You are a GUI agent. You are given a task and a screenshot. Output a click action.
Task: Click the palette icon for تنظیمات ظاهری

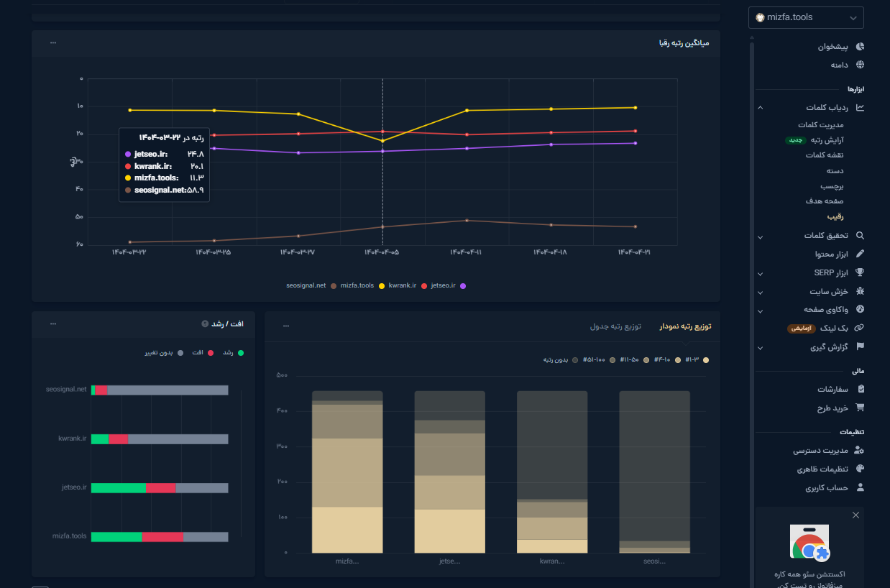coord(860,469)
